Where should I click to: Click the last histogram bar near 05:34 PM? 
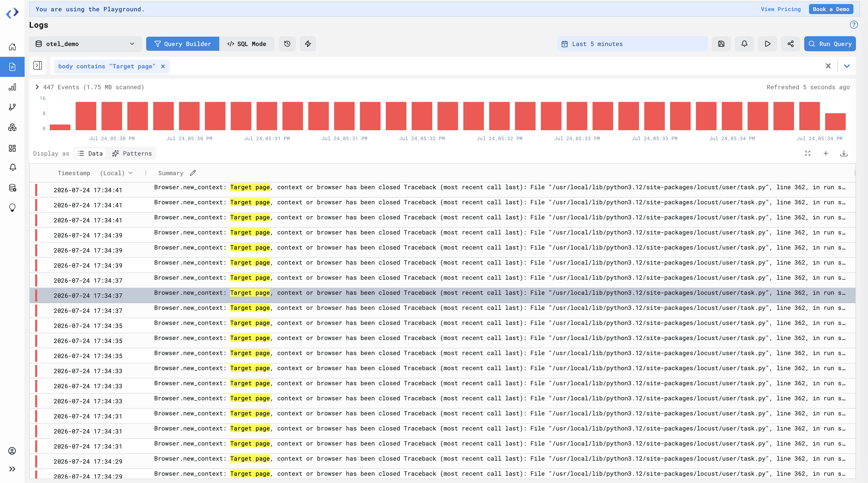835,122
